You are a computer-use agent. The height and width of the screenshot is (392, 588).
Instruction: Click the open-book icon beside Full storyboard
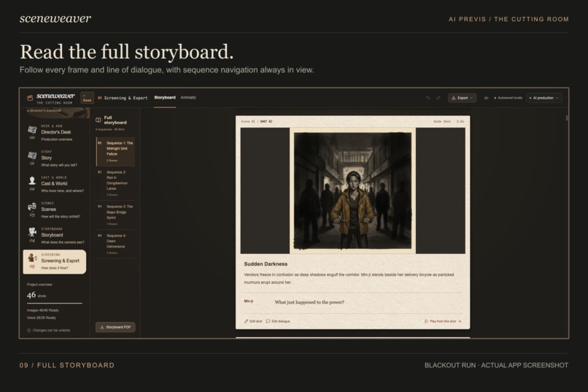(98, 120)
